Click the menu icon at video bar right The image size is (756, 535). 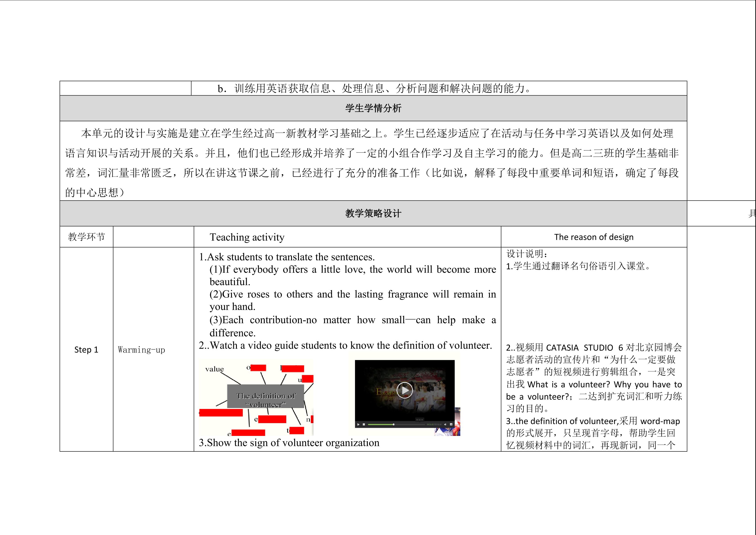(451, 424)
